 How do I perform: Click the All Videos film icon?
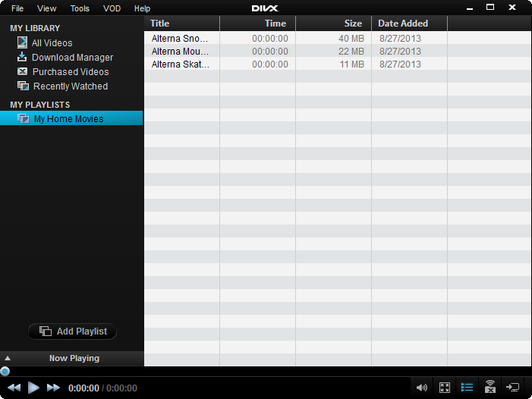click(x=23, y=42)
